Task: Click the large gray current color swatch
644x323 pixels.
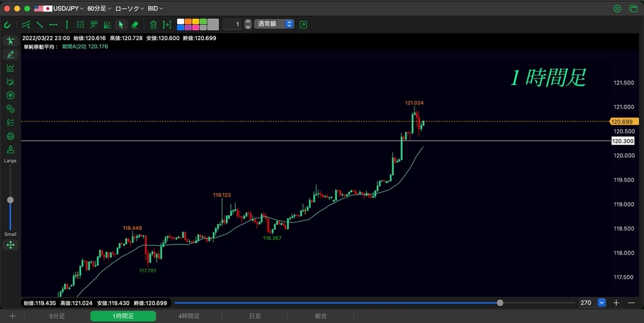Action: 213,24
